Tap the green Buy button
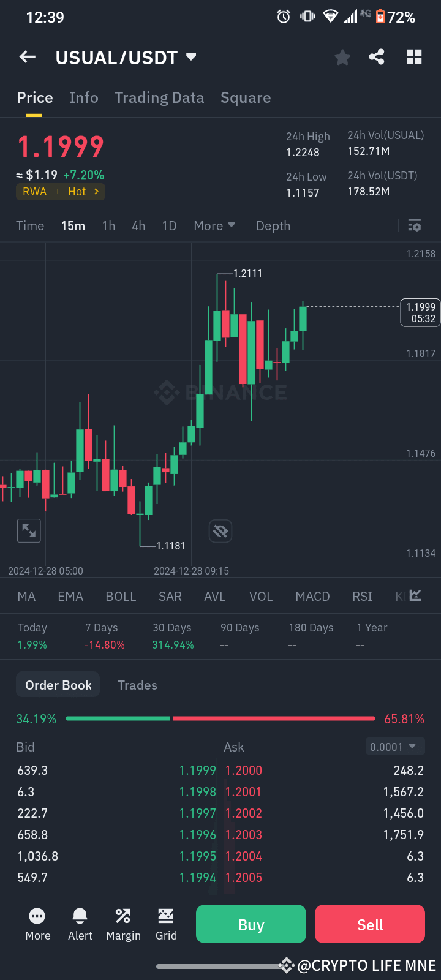The height and width of the screenshot is (980, 441). pos(251,924)
